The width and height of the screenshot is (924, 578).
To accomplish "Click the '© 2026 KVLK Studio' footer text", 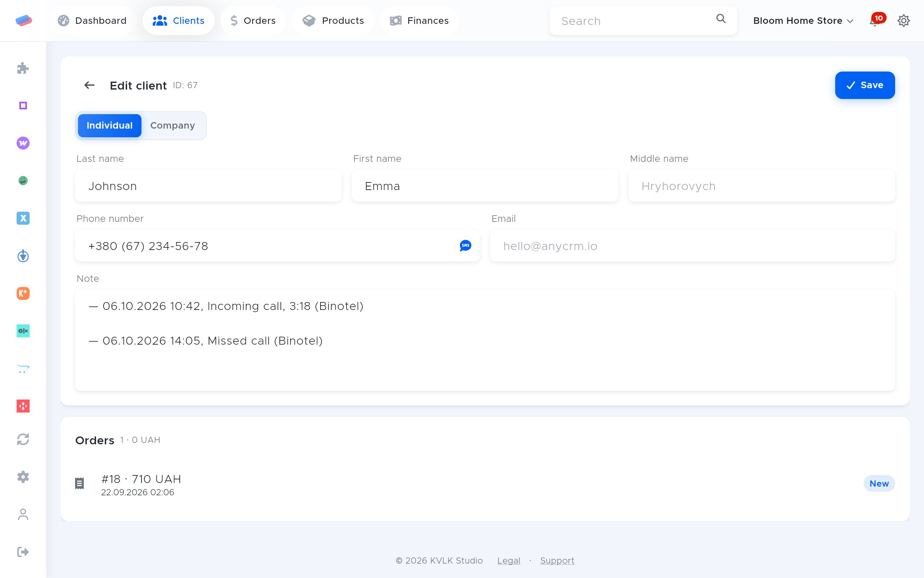I will (x=439, y=560).
